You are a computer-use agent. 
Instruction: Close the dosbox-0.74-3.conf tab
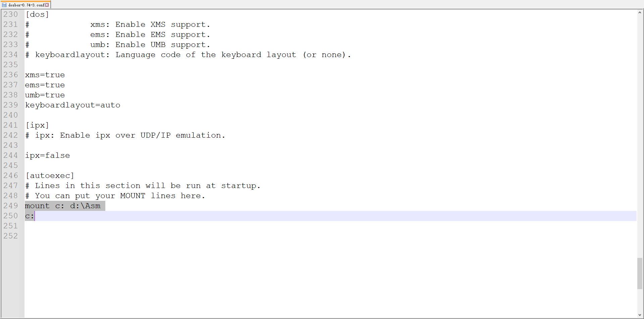click(x=47, y=5)
